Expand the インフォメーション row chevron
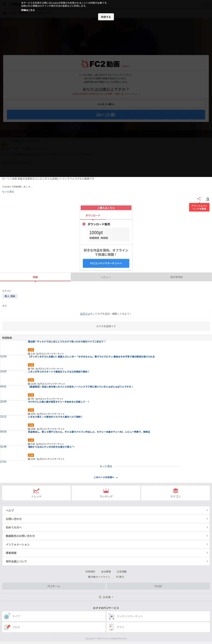 pyautogui.click(x=207, y=544)
